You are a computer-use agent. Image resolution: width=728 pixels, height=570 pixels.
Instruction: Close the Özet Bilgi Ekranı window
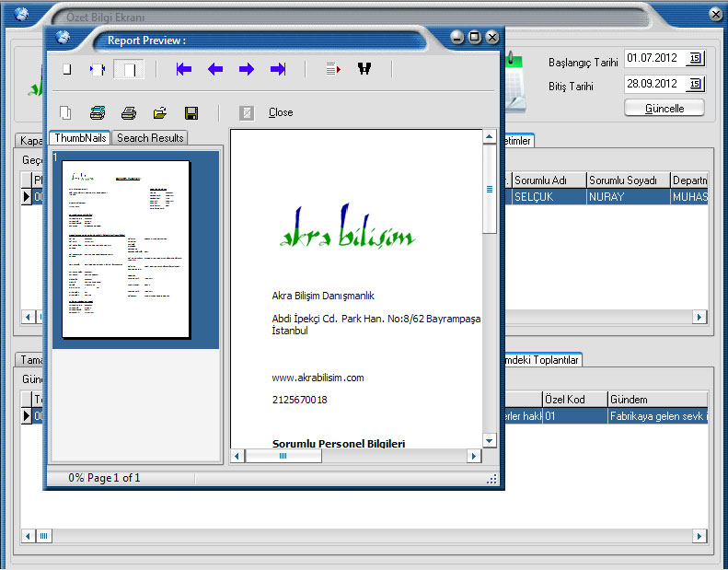[716, 15]
